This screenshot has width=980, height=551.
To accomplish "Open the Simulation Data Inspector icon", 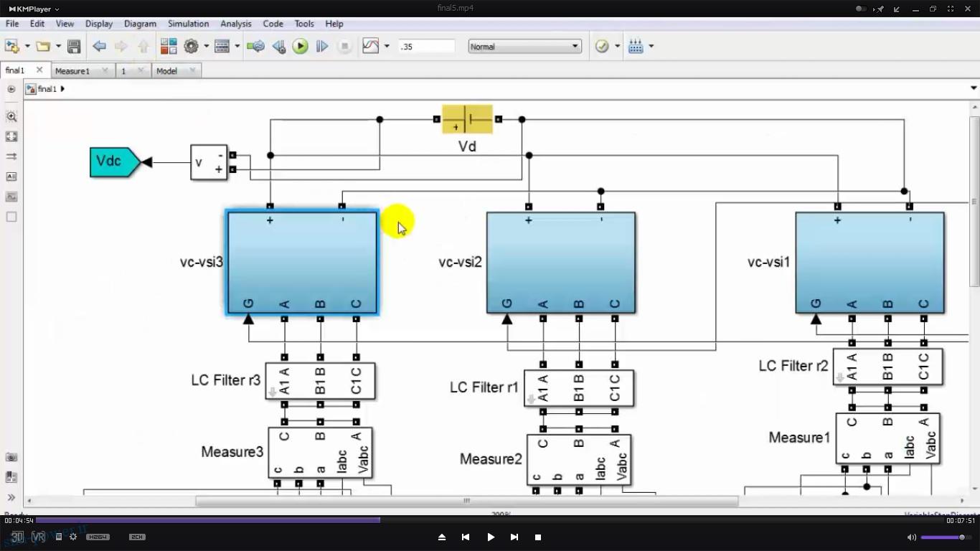I will 371,46.
